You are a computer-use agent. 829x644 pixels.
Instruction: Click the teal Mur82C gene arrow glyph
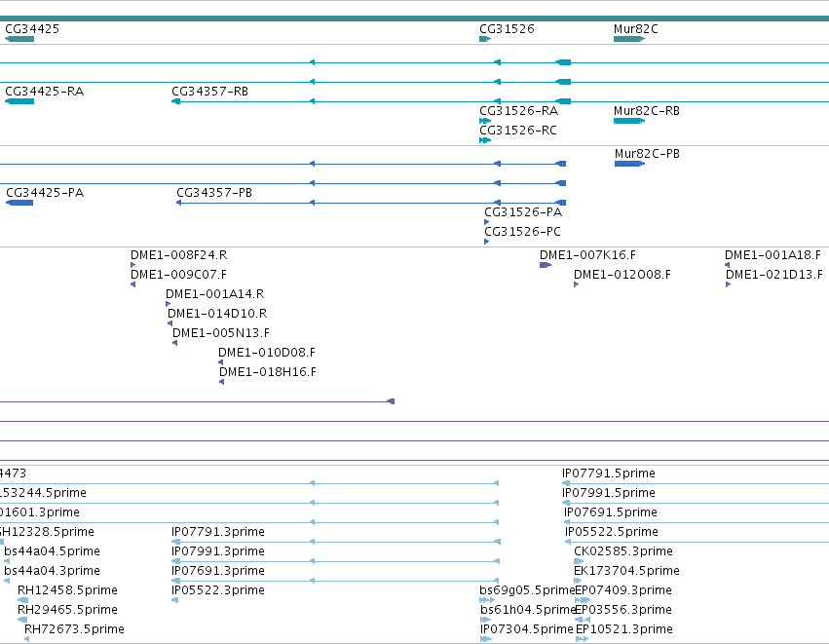[629, 39]
